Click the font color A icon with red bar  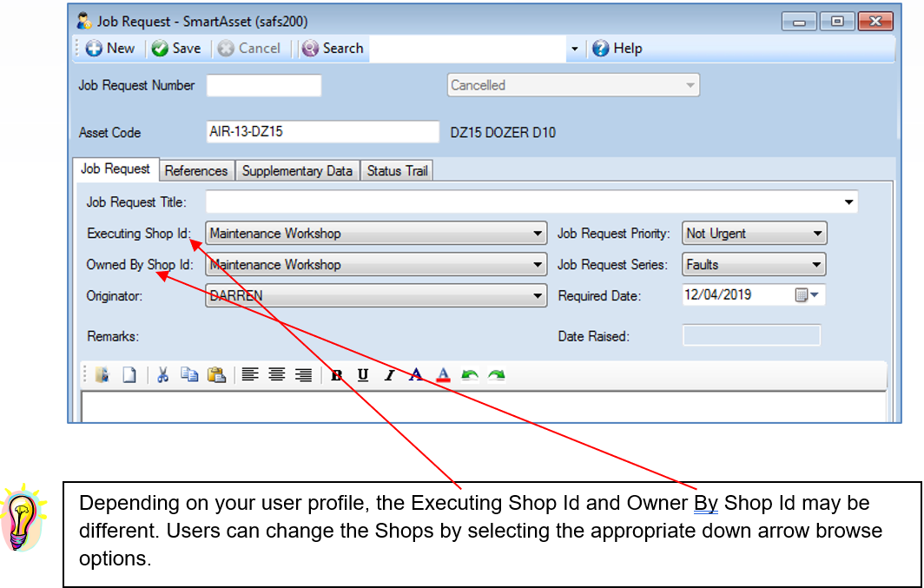pos(443,374)
